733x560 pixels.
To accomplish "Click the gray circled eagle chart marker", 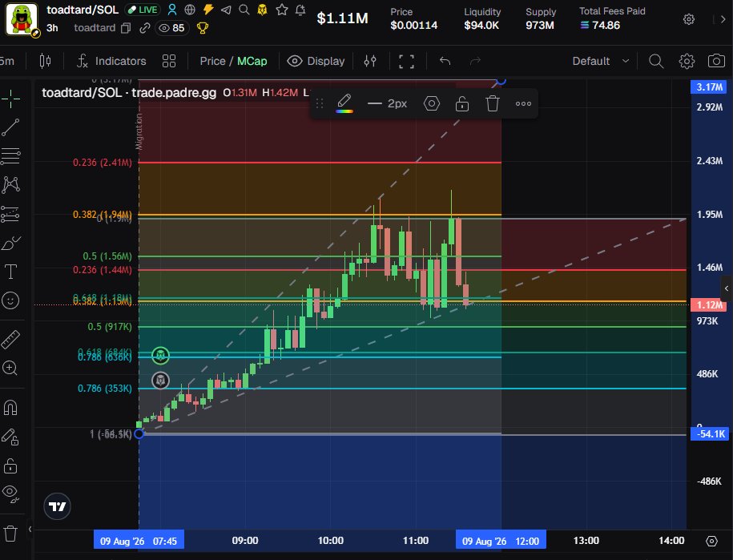I will tap(161, 381).
